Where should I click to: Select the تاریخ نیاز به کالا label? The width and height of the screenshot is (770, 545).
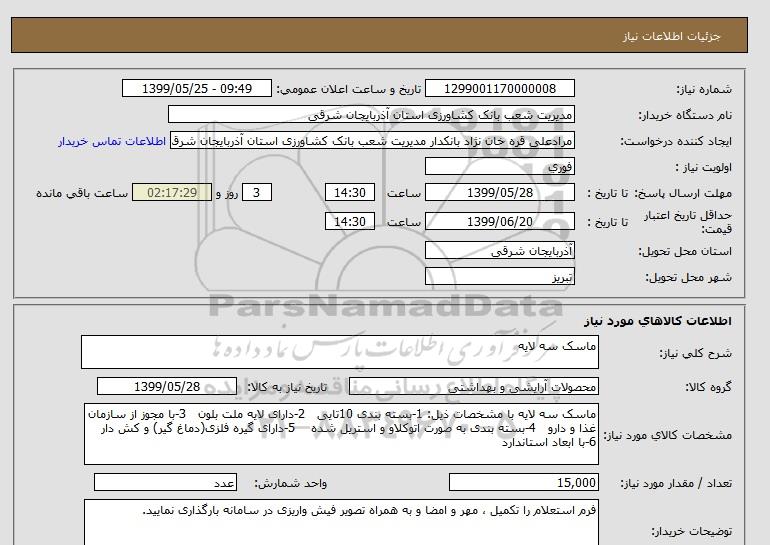(286, 387)
